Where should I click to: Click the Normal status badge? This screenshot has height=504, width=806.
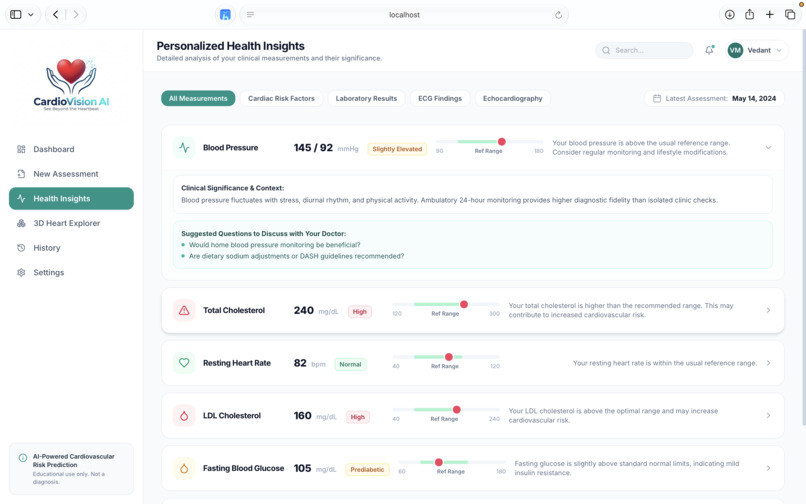[x=350, y=365]
